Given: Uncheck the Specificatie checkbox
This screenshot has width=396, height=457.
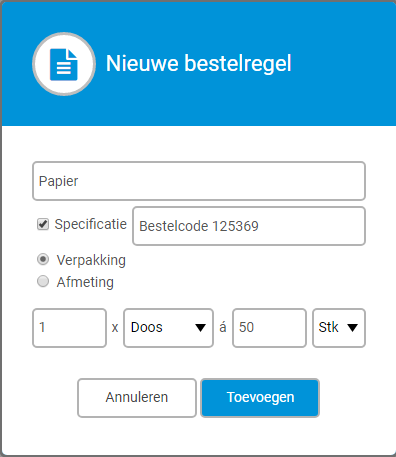Looking at the screenshot, I should click(43, 224).
